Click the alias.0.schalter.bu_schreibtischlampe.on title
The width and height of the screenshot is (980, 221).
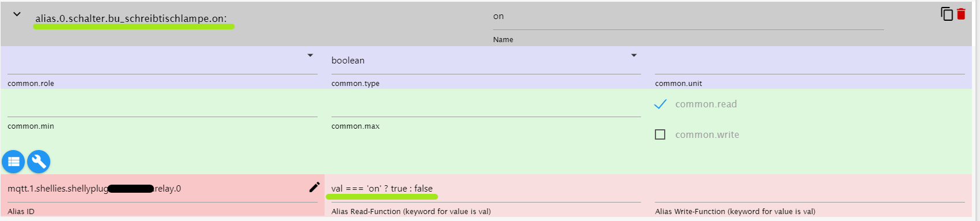tap(131, 18)
